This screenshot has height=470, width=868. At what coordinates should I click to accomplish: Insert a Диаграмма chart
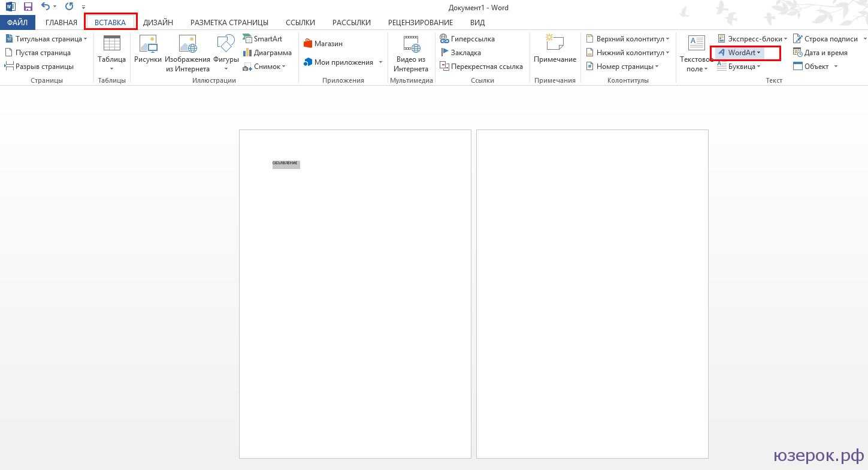point(267,53)
